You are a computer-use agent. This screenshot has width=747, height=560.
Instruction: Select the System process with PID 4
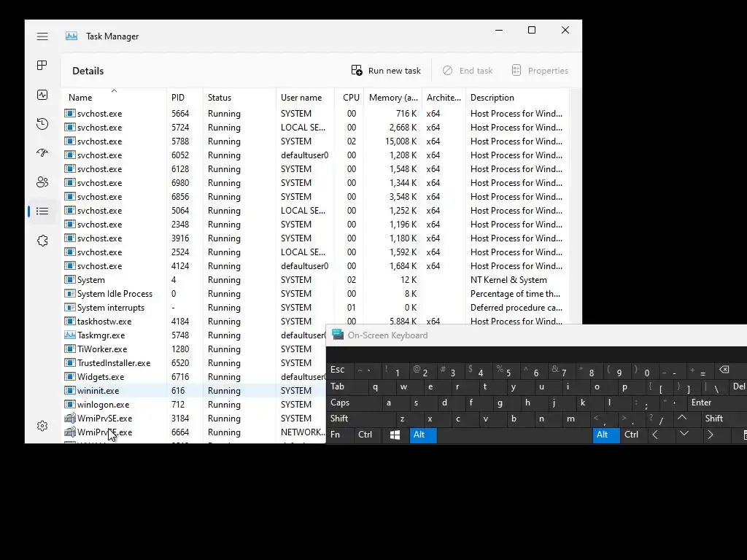[x=315, y=280]
